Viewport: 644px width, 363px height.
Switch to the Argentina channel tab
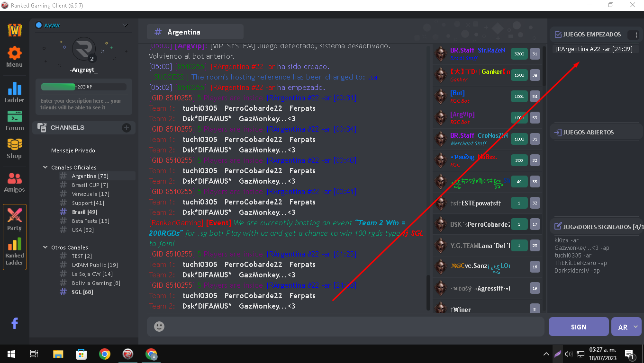point(195,32)
